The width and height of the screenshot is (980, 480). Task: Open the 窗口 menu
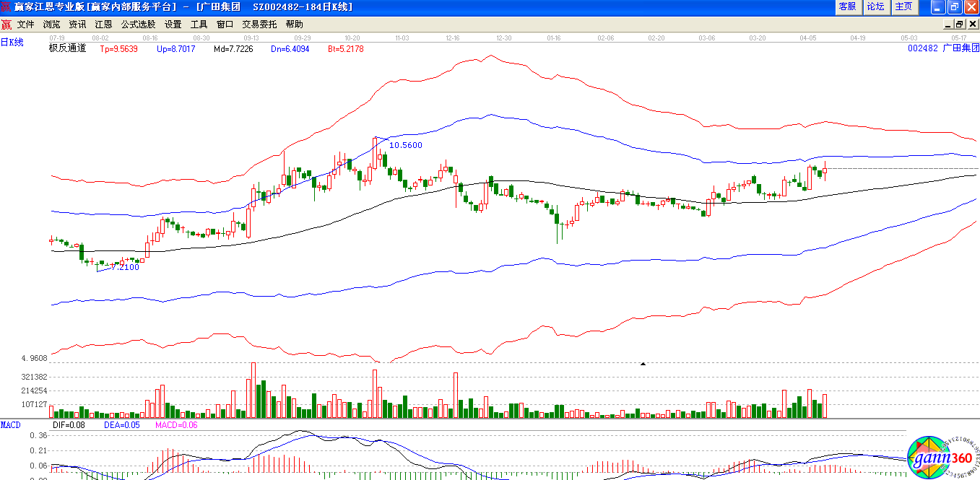point(225,24)
